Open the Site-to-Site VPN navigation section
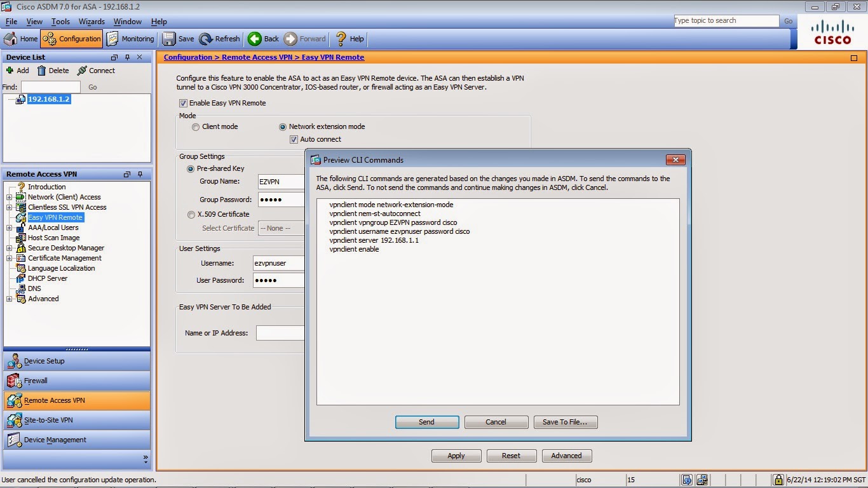 77,420
